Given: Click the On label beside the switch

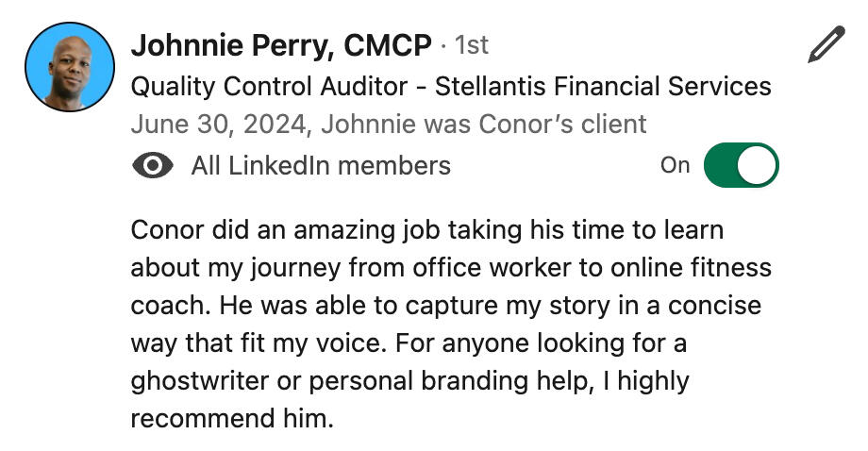Looking at the screenshot, I should [675, 166].
